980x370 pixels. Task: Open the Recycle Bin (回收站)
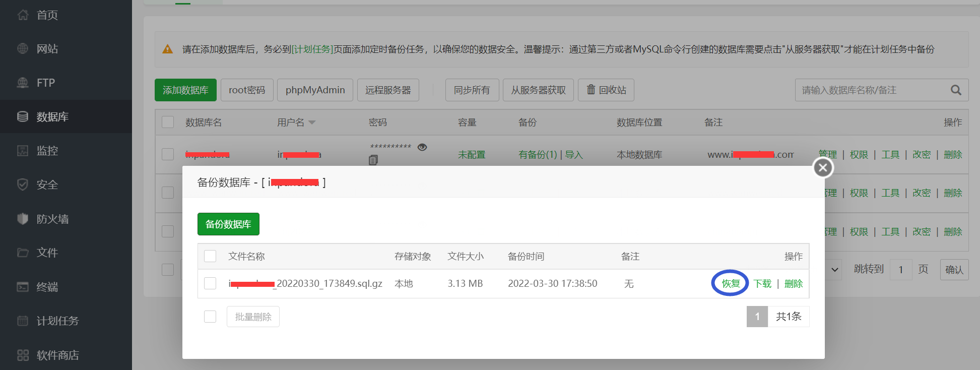606,90
